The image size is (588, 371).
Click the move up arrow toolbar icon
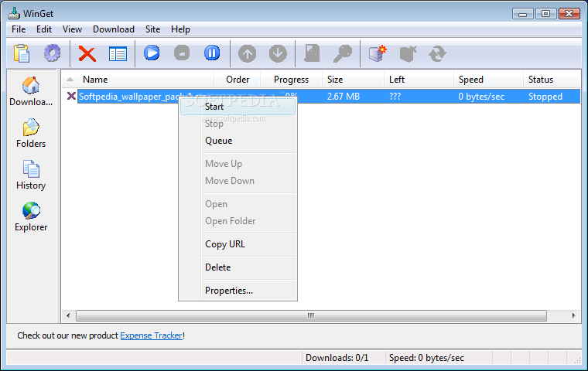point(247,54)
